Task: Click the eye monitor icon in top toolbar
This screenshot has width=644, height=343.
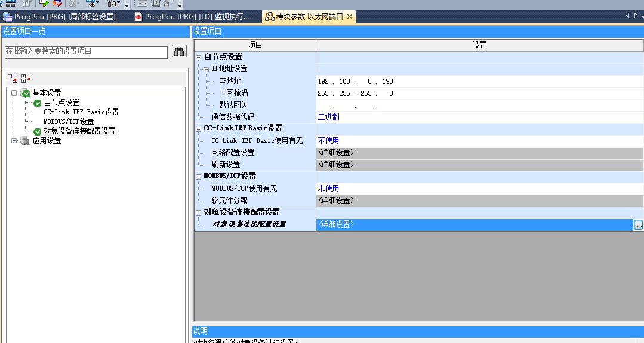Action: (91, 4)
